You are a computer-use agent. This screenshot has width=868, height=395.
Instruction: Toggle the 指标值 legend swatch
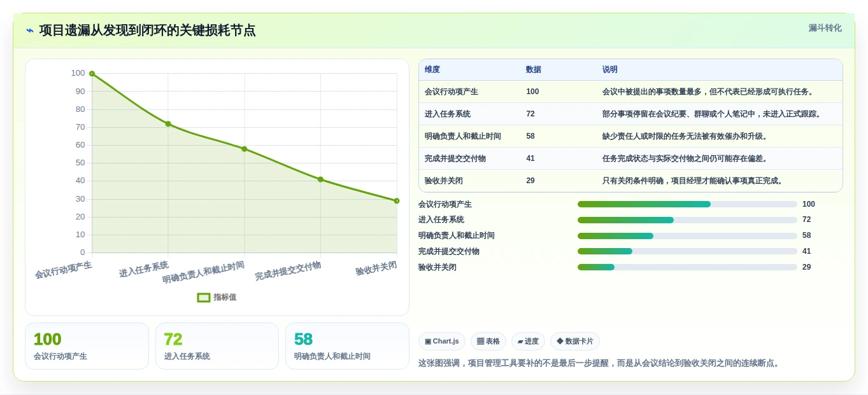[x=204, y=297]
